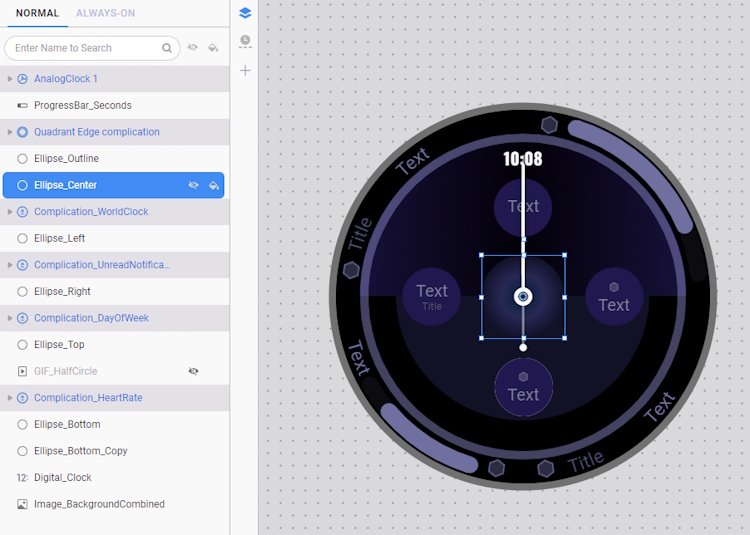
Task: Select the ProgressBar_Seconds layer
Action: point(82,105)
